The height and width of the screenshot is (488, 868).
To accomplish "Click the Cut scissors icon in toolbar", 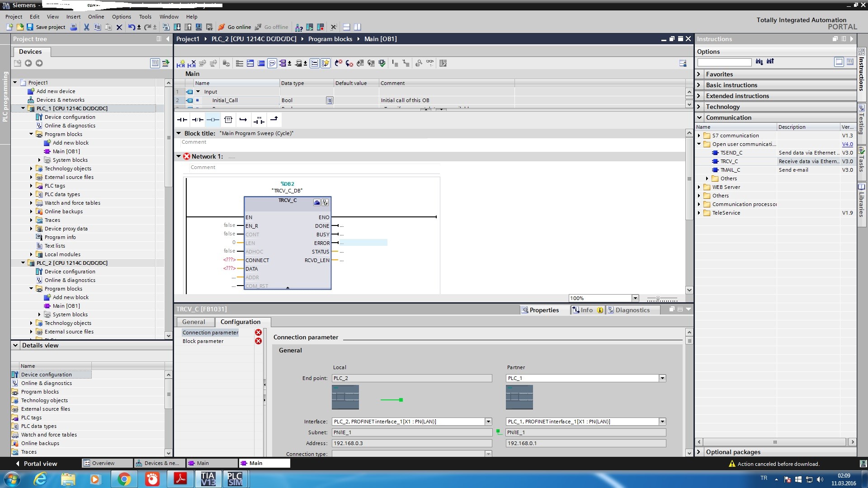I will click(x=86, y=27).
